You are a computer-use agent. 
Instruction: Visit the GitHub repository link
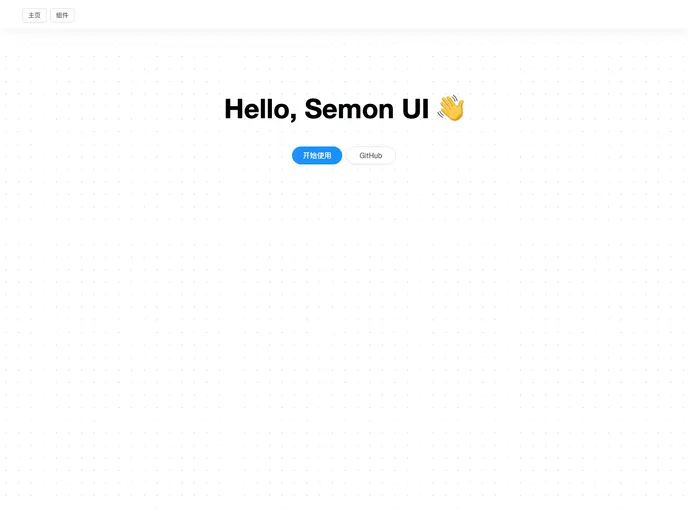click(x=371, y=155)
